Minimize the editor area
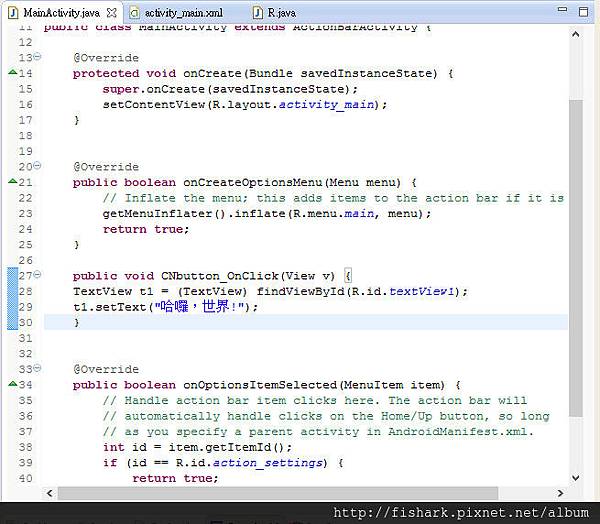This screenshot has height=524, width=600. [562, 10]
